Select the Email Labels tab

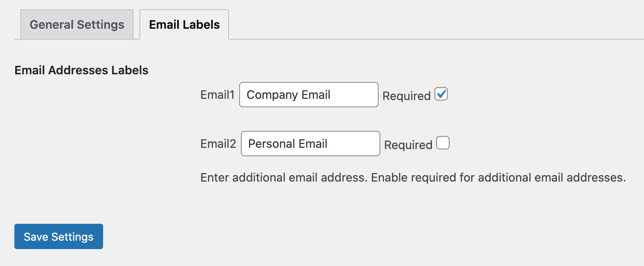(x=184, y=24)
